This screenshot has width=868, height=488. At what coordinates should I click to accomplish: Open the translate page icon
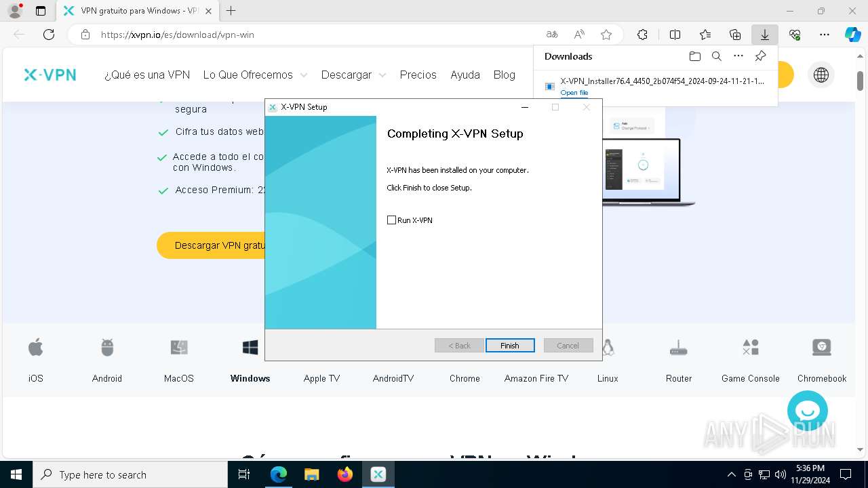(552, 35)
